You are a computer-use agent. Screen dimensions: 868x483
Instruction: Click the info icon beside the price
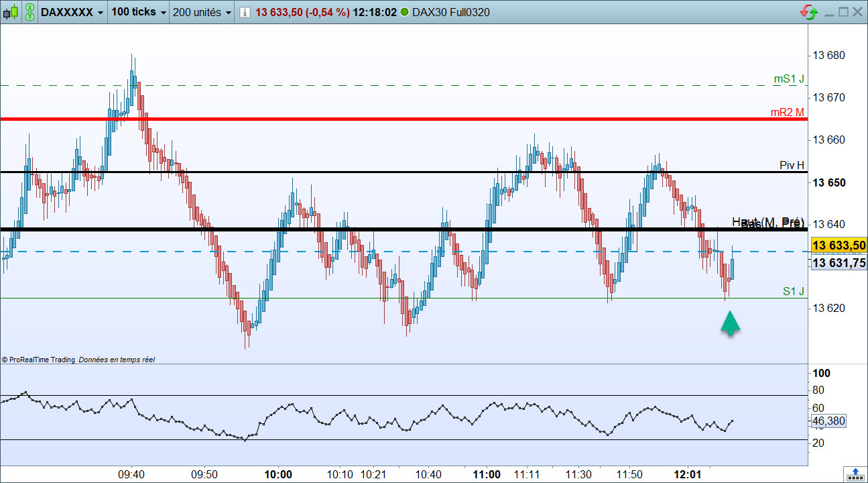[244, 12]
